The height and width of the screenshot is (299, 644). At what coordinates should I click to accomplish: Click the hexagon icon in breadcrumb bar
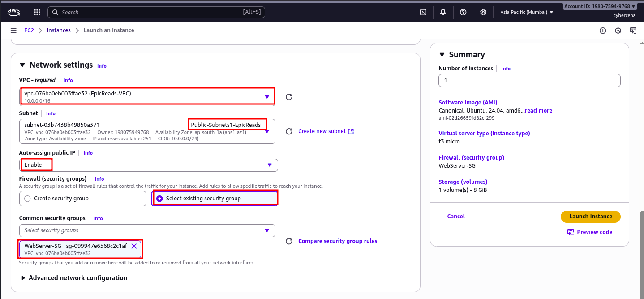pyautogui.click(x=618, y=30)
